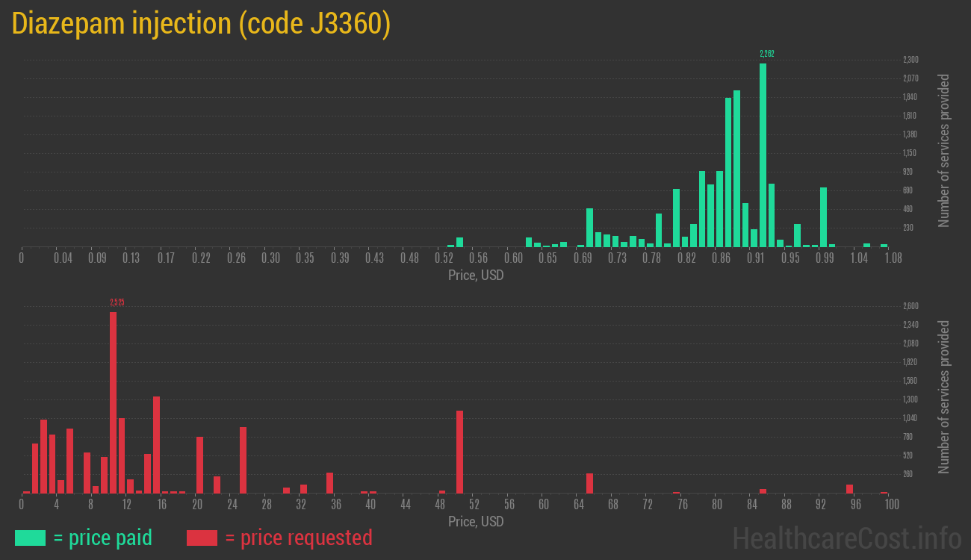Click the "= price paid" legend text
971x560 pixels.
(x=103, y=538)
